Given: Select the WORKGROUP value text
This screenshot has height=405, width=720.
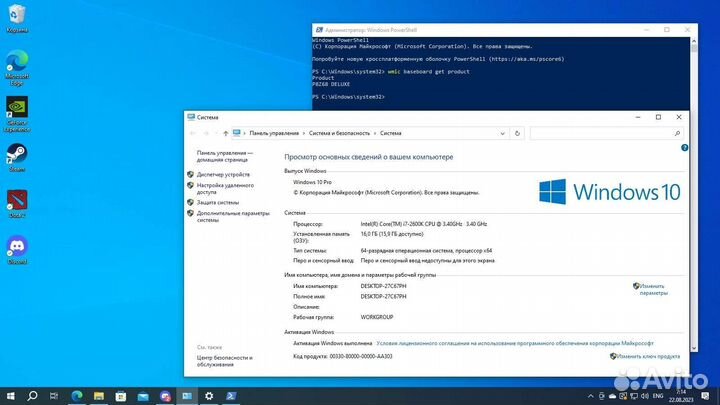Looking at the screenshot, I should (x=377, y=317).
